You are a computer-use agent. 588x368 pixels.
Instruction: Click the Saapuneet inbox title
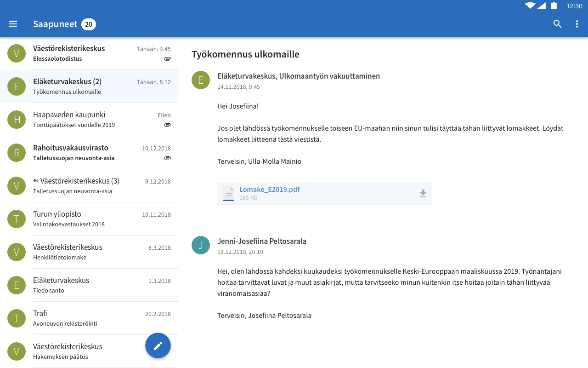point(55,24)
